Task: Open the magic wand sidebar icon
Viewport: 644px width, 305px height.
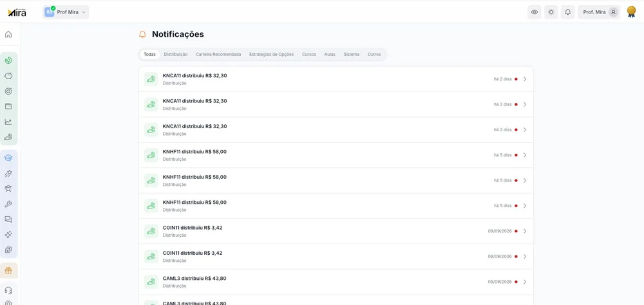Action: tap(8, 174)
